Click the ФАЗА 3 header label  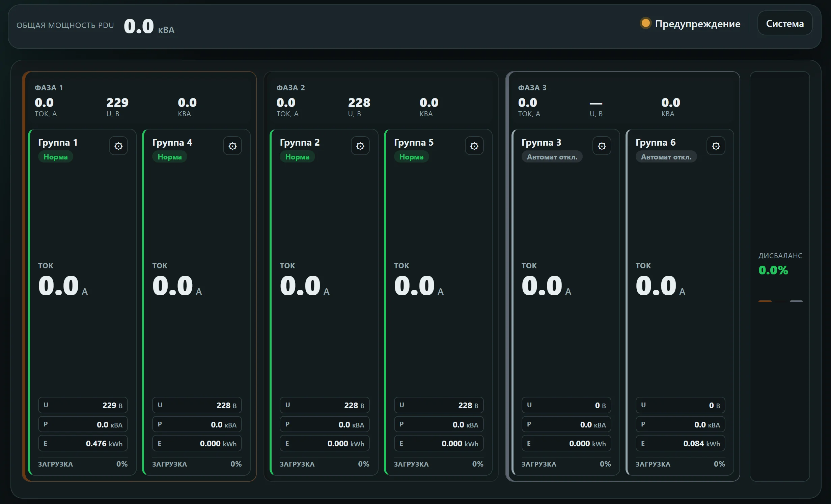coord(532,88)
